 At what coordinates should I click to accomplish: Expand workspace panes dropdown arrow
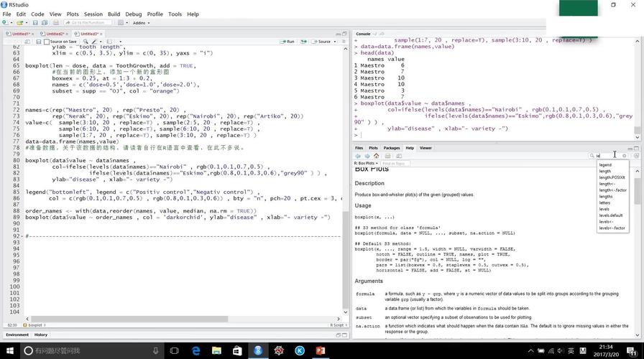click(x=126, y=23)
